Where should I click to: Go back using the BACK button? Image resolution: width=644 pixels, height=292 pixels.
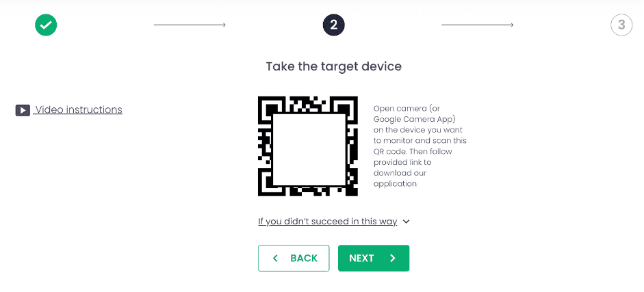pos(294,258)
